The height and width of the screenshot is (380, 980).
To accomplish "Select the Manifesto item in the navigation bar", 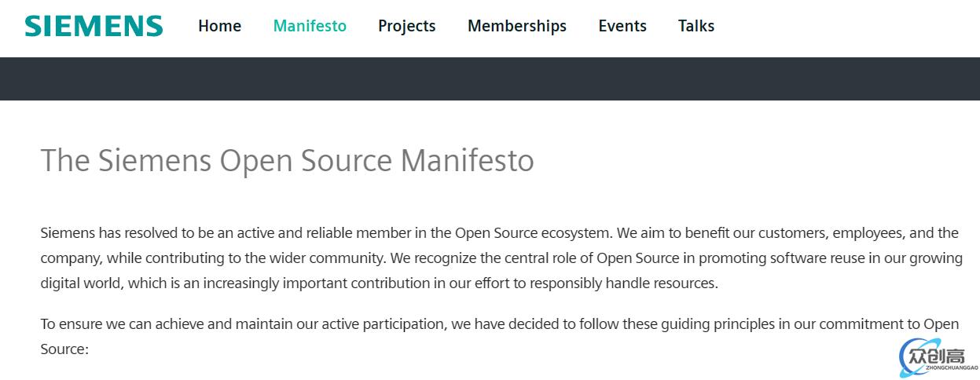I will (x=310, y=26).
